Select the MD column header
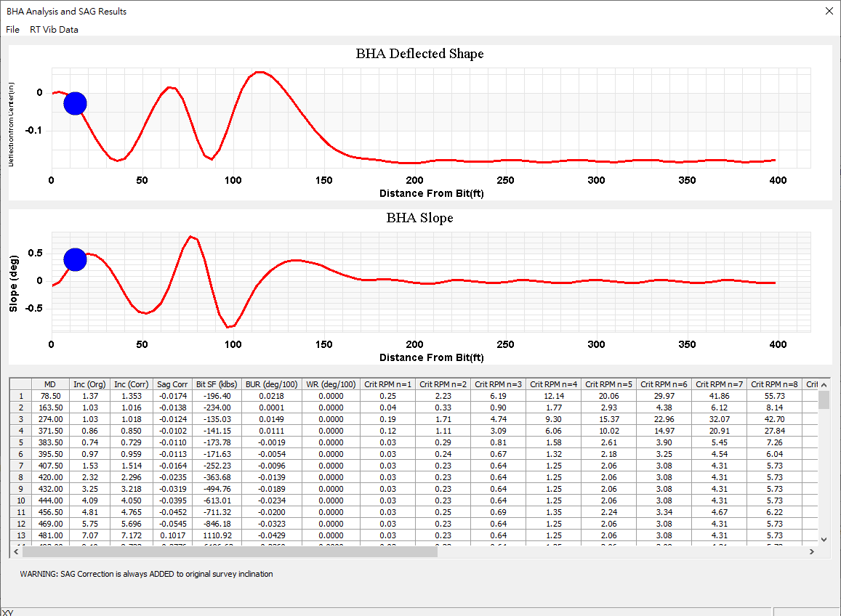Image resolution: width=841 pixels, height=616 pixels. tap(49, 384)
